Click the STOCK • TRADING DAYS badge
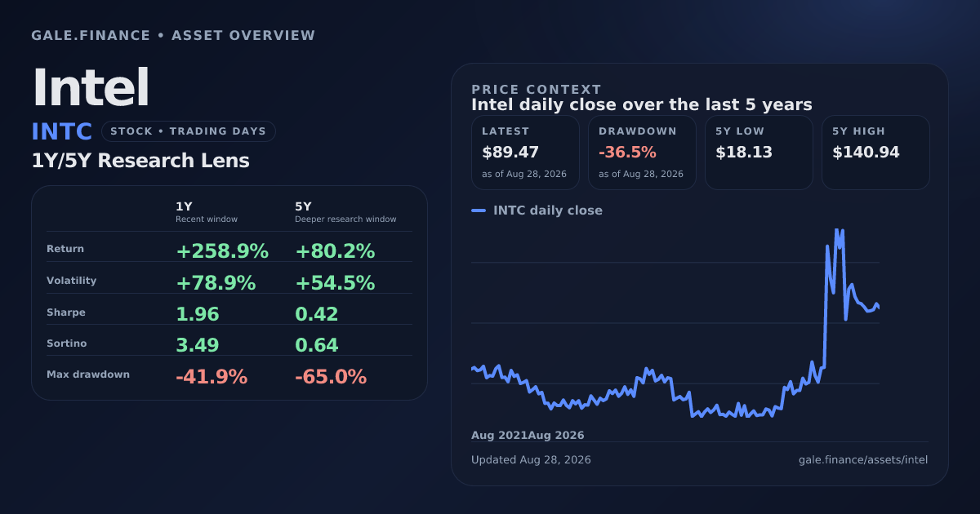 pos(189,131)
